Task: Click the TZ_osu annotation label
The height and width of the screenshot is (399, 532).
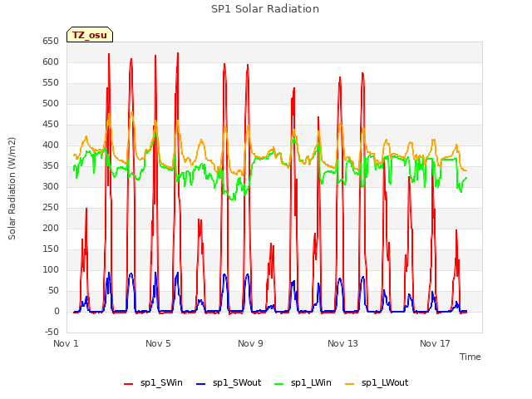Action: [x=90, y=35]
